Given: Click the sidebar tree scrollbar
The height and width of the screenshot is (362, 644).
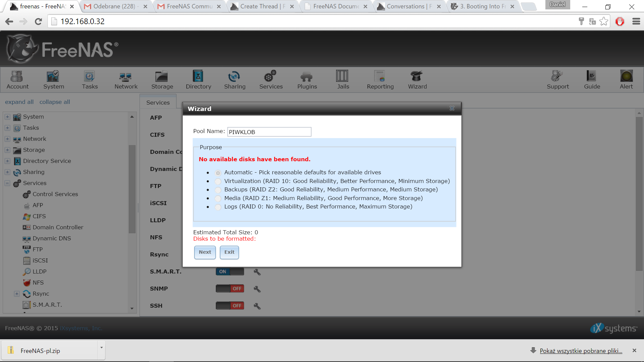Looking at the screenshot, I should click(x=132, y=189).
